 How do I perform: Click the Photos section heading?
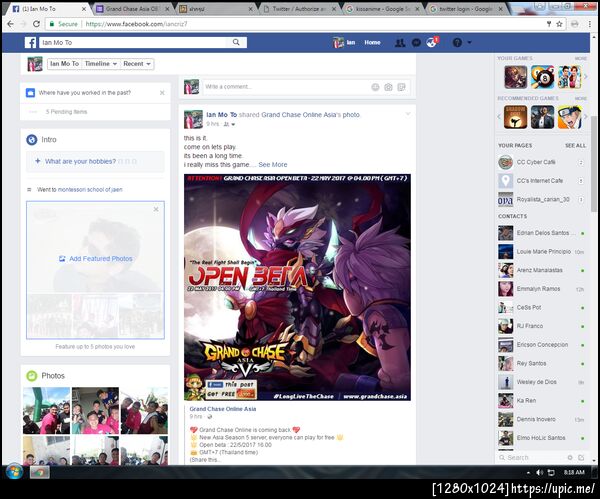point(53,376)
